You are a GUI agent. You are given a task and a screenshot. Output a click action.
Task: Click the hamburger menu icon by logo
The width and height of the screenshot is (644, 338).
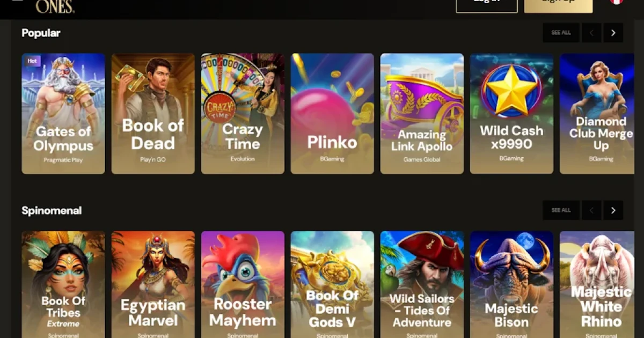[17, 1]
